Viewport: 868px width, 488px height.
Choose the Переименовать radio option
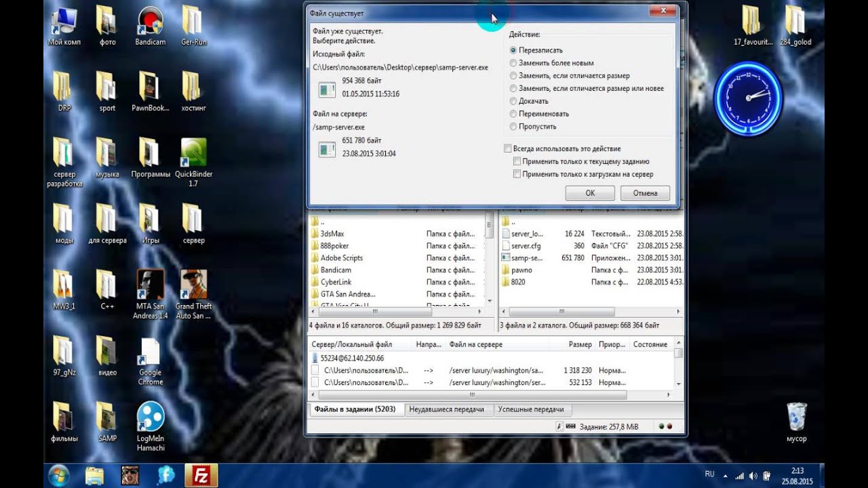[x=539, y=114]
